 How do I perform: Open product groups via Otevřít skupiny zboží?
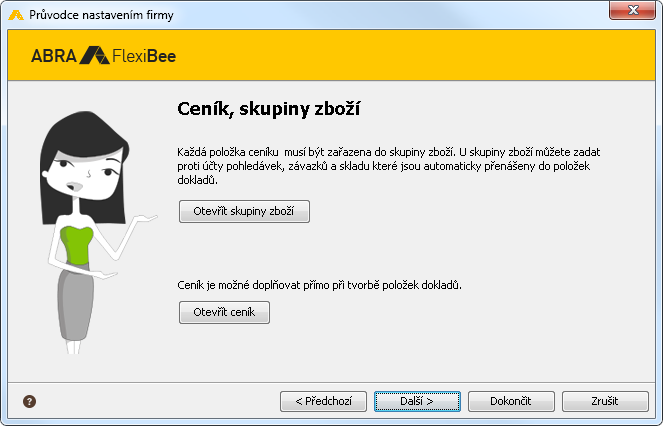click(x=244, y=211)
